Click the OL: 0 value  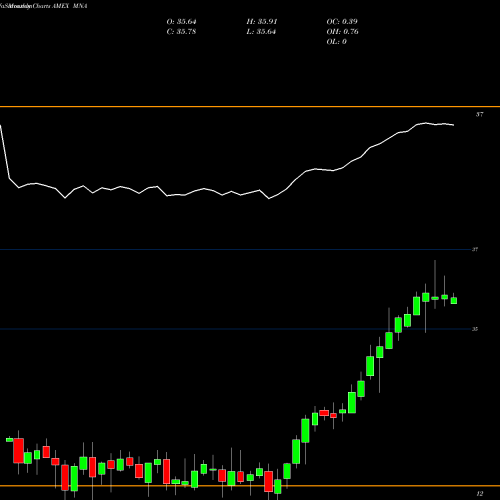(336, 42)
